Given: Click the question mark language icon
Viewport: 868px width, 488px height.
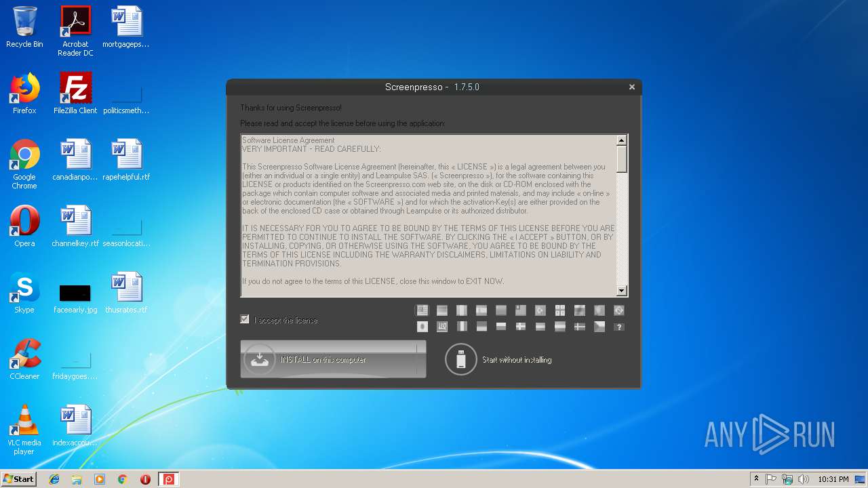Looking at the screenshot, I should click(x=619, y=327).
